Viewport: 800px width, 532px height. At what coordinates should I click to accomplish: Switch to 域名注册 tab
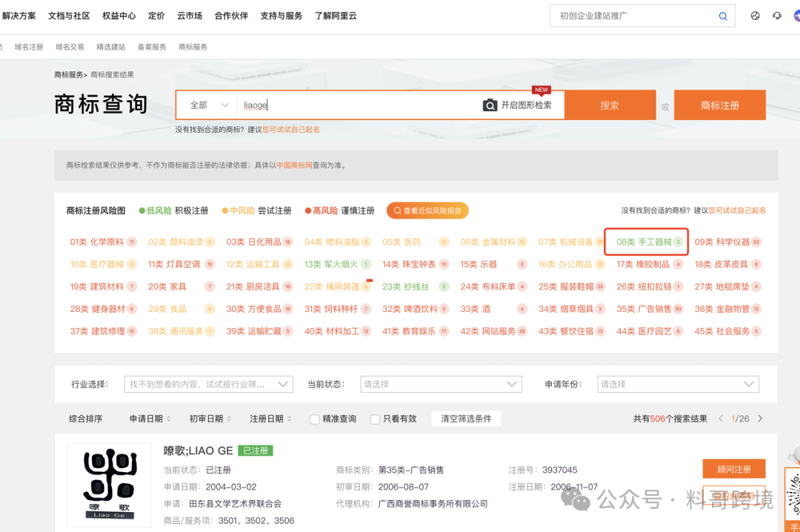click(29, 47)
